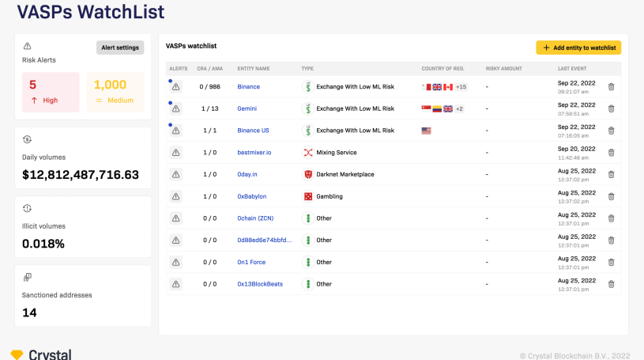Click the Mixing Service type icon
The height and width of the screenshot is (360, 644).
click(x=308, y=153)
